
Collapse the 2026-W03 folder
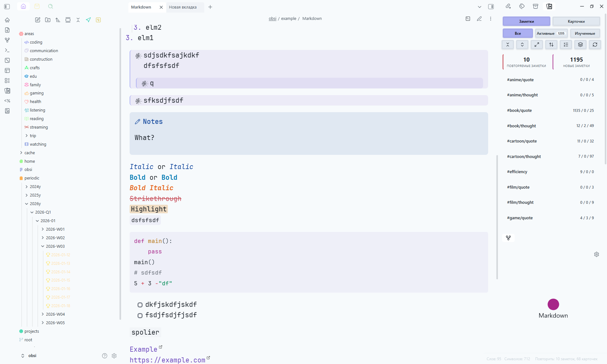[43, 246]
